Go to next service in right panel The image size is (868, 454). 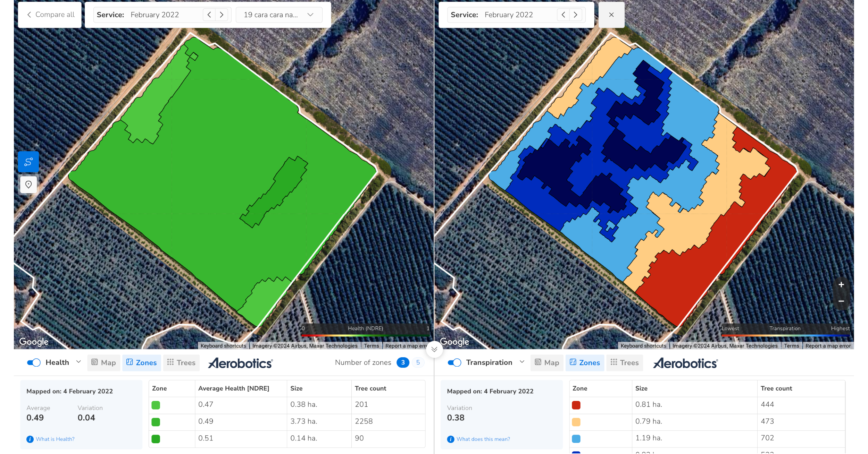click(x=575, y=15)
